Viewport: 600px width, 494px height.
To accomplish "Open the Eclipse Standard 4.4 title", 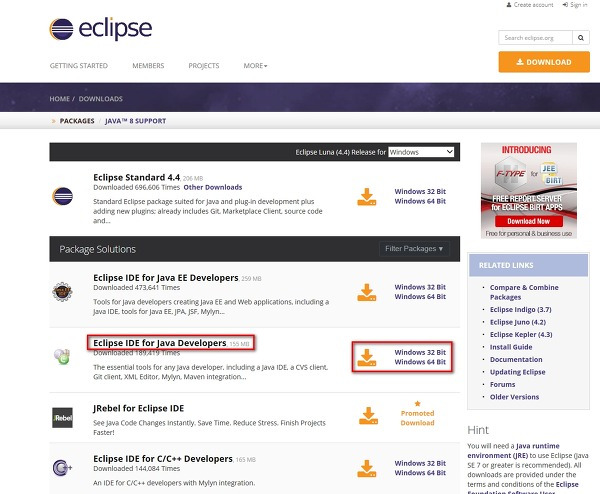I will coord(137,178).
